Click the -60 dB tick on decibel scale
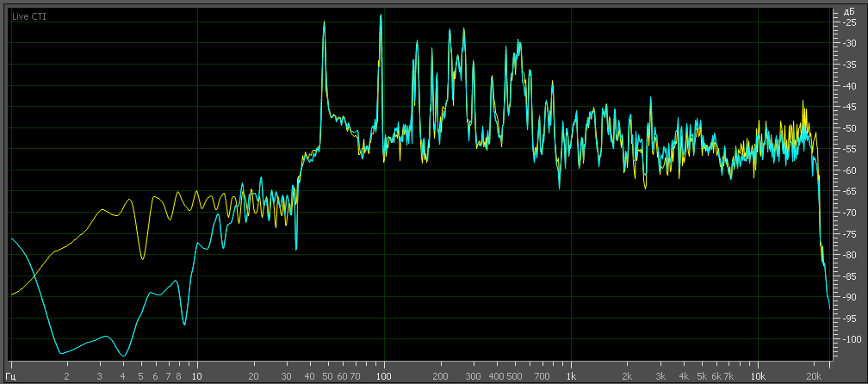This screenshot has height=384, width=868. (848, 170)
